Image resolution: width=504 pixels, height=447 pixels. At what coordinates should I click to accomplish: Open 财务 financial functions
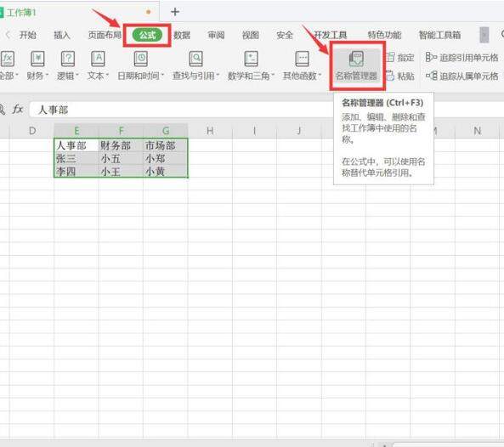[x=37, y=66]
